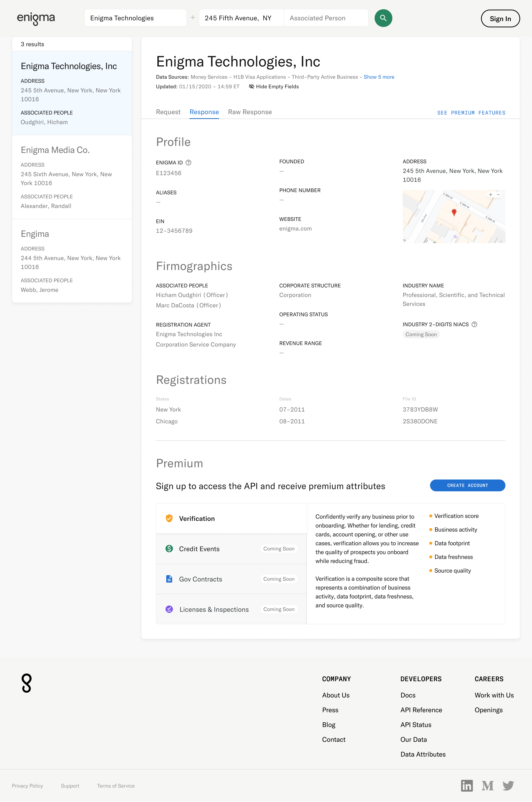Open the Press footer link
This screenshot has width=532, height=802.
(x=330, y=710)
